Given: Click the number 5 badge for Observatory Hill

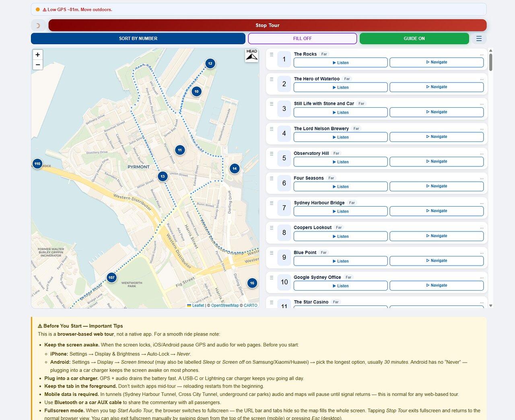Looking at the screenshot, I should (284, 158).
